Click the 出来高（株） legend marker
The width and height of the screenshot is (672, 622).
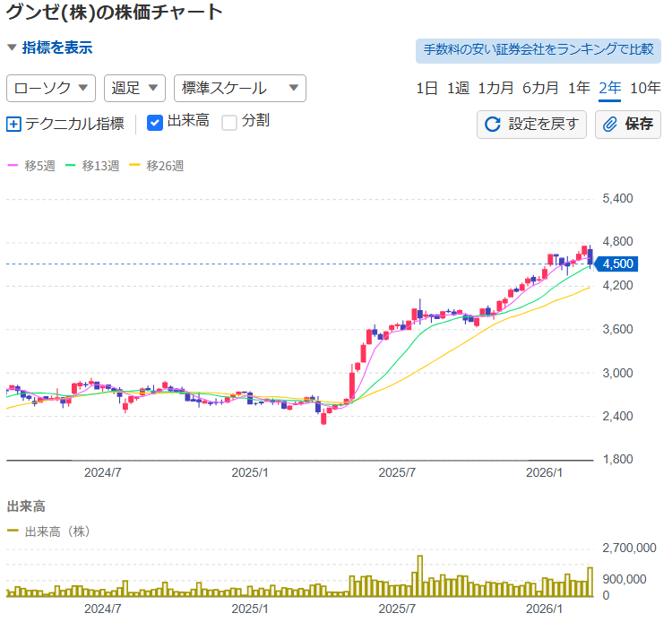point(13,531)
